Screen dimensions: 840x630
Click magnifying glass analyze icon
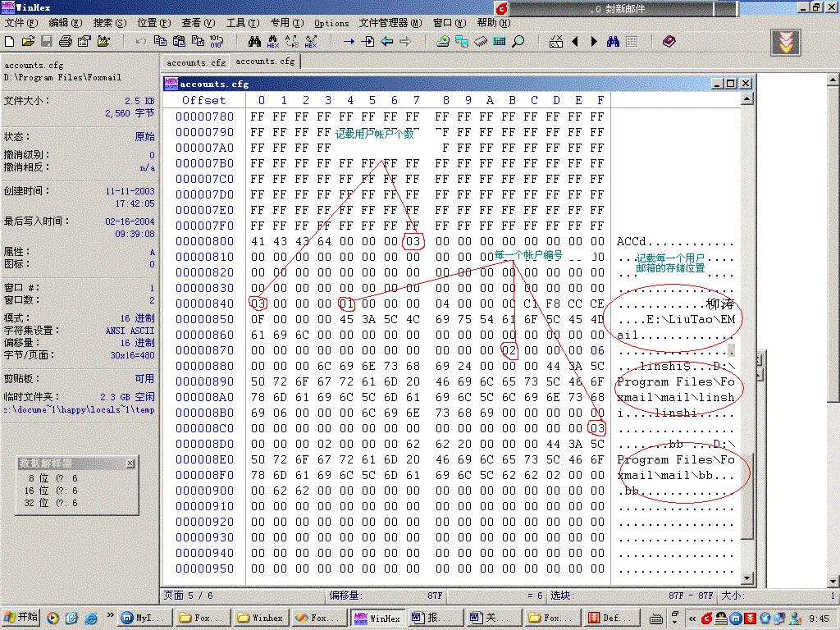[x=518, y=41]
